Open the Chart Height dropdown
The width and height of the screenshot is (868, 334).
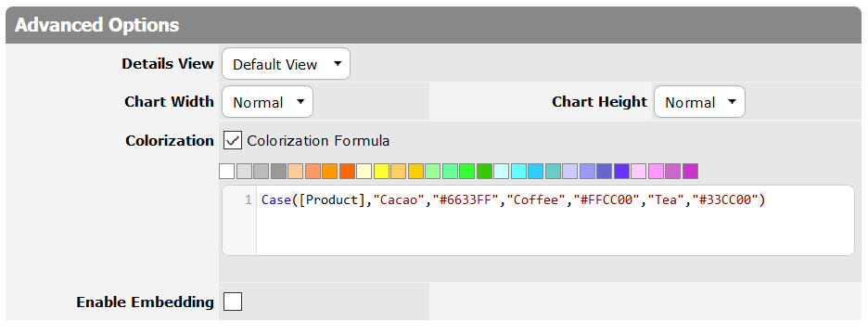coord(699,102)
